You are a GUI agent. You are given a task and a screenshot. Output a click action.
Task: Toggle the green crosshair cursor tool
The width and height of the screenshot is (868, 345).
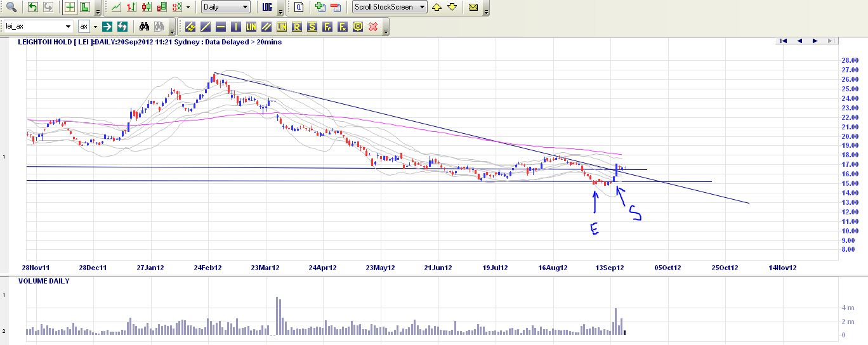69,7
